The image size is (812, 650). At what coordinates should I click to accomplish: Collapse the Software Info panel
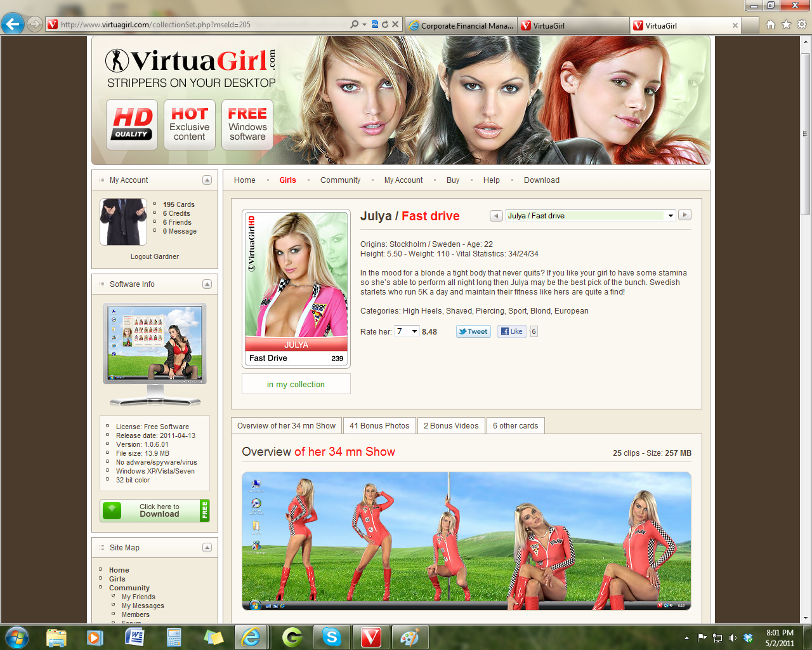pyautogui.click(x=207, y=284)
